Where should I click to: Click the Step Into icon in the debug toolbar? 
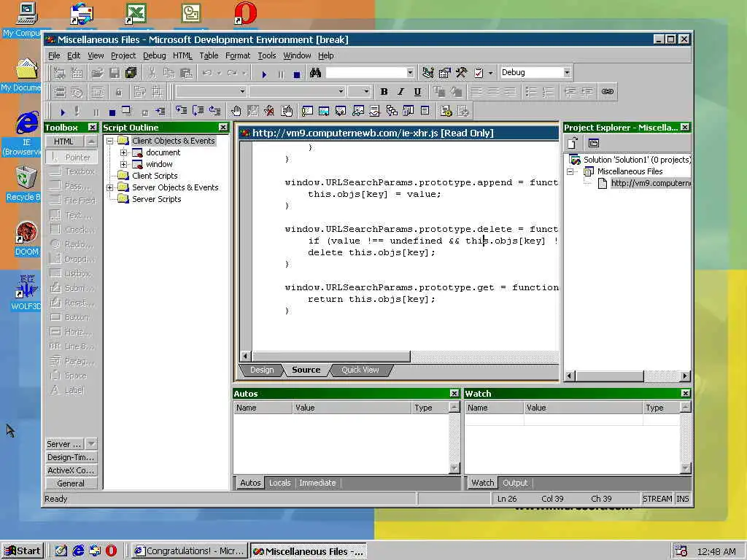(181, 111)
